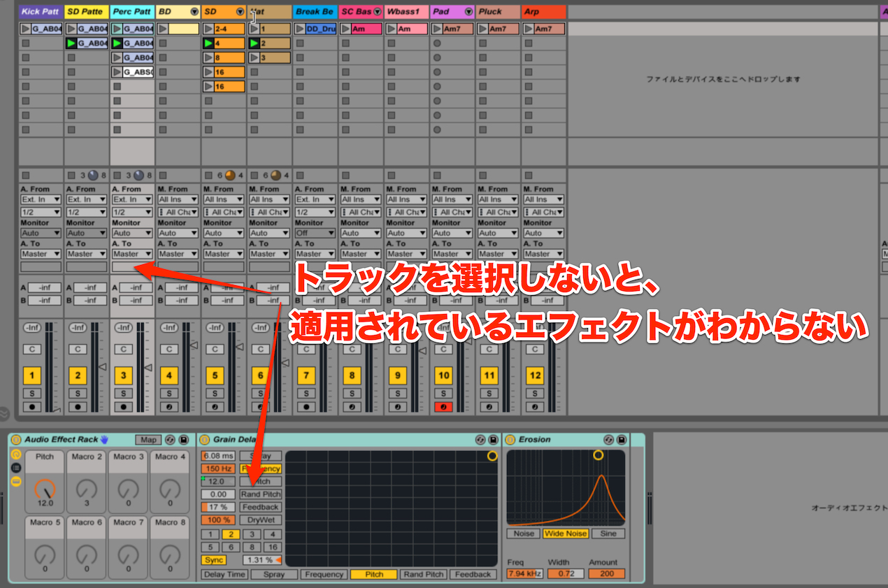Launch the DD_Dru clip on Break Be track
Screen dimensions: 888x588
(300, 29)
